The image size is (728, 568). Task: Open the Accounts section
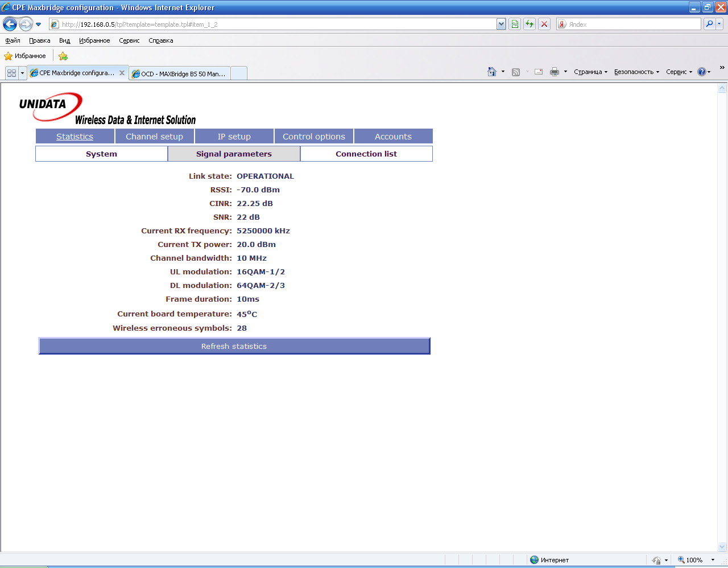[x=393, y=137]
